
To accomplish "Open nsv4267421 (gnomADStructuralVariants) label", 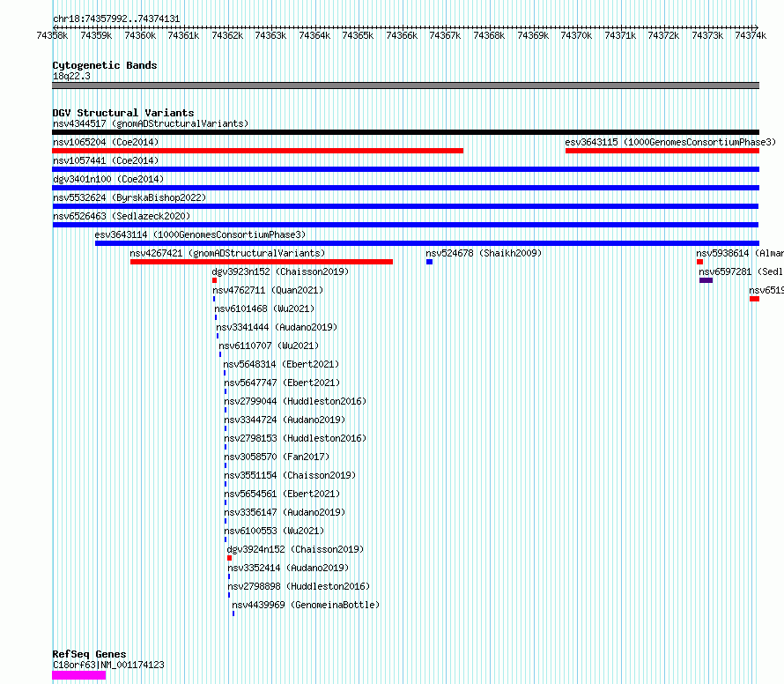I will [x=227, y=253].
